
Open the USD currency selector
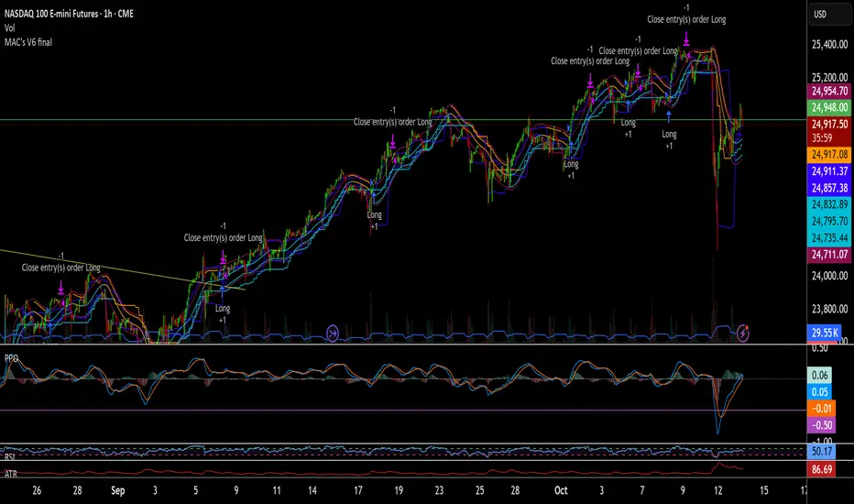pos(820,14)
